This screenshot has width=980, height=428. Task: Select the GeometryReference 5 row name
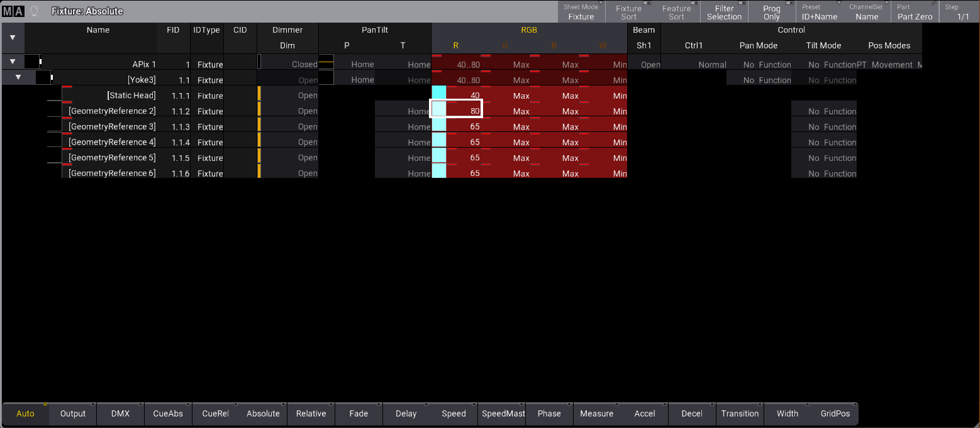tap(112, 158)
